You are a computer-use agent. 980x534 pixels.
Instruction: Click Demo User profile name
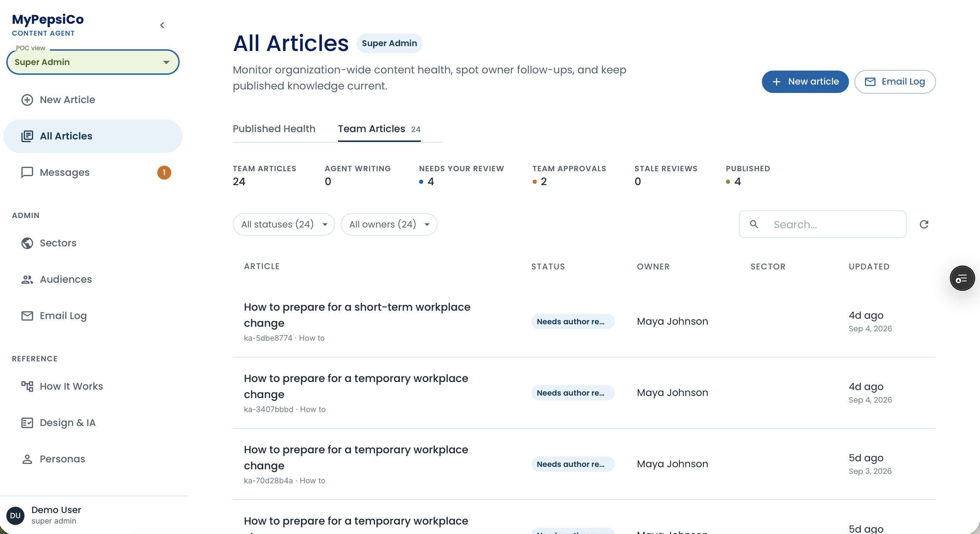pos(56,510)
